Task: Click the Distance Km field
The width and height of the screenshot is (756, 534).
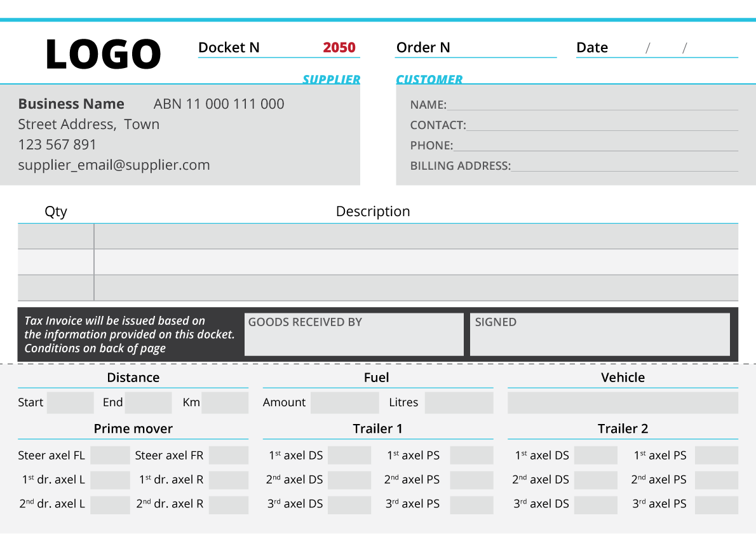Action: tap(225, 403)
